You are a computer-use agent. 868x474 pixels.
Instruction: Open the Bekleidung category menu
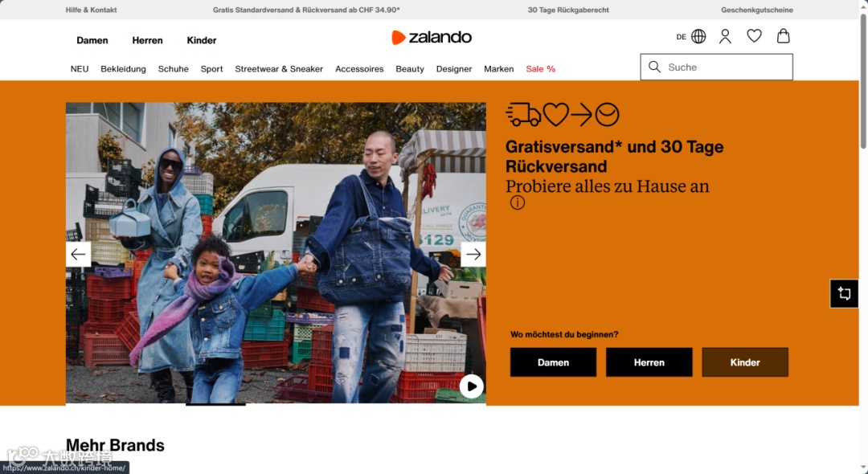click(123, 68)
